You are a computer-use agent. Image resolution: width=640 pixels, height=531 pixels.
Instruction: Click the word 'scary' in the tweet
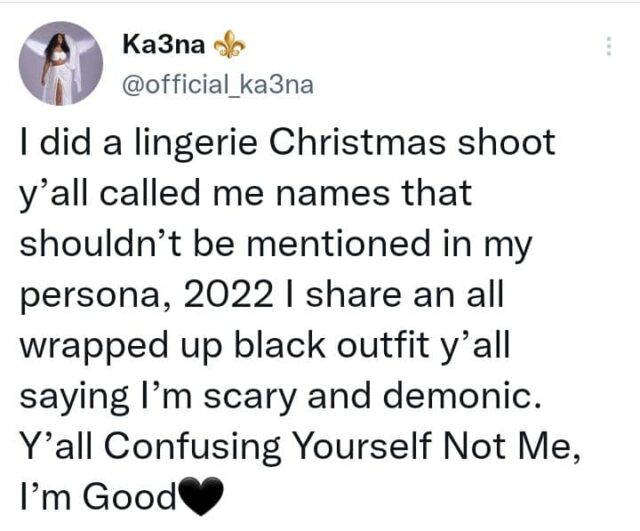click(x=250, y=398)
